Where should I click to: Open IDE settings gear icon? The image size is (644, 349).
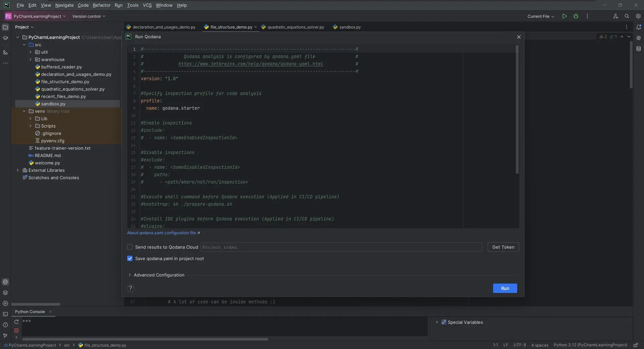click(638, 16)
